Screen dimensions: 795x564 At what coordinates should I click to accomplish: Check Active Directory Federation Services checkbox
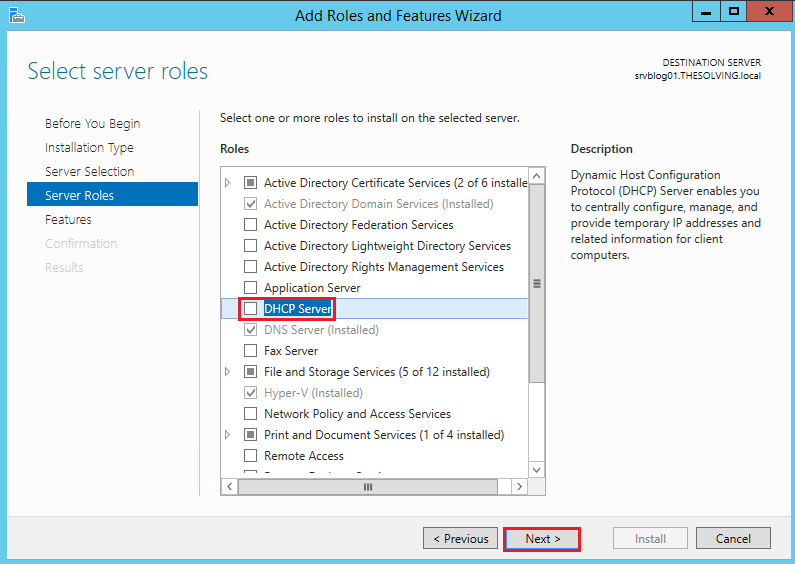point(250,225)
